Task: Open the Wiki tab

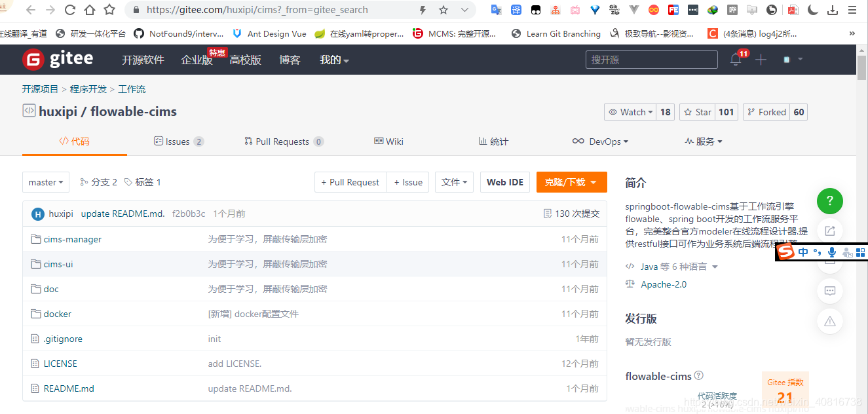Action: tap(388, 141)
